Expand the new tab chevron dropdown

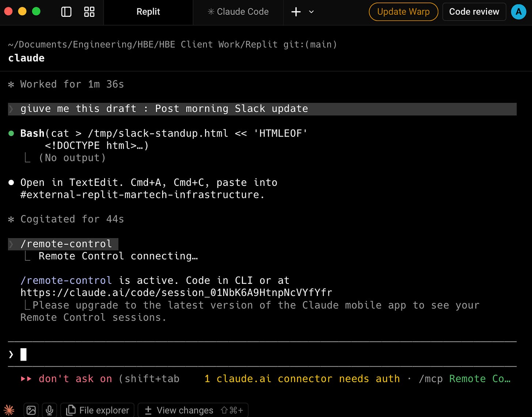point(311,12)
